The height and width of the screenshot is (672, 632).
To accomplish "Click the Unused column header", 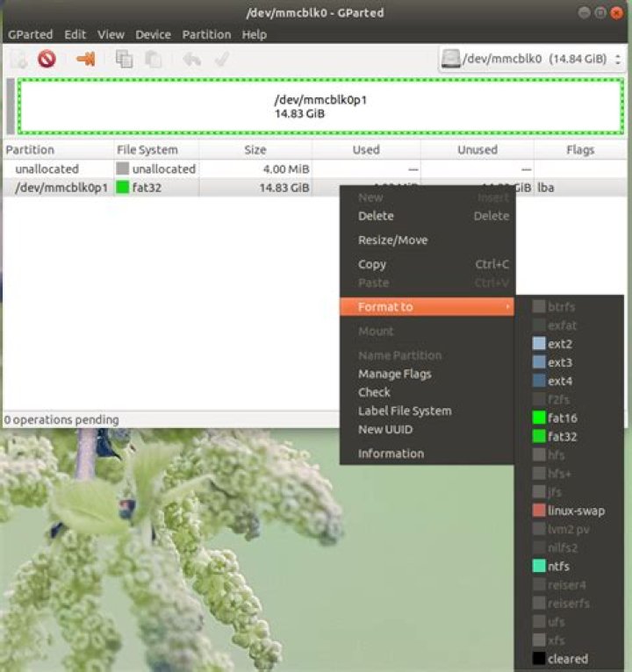I will pos(478,149).
